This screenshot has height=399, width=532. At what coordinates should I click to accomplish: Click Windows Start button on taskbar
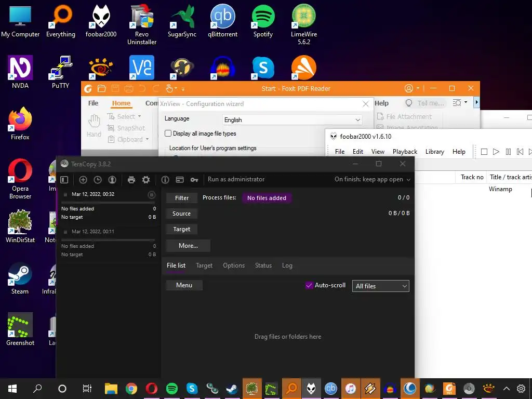12,389
